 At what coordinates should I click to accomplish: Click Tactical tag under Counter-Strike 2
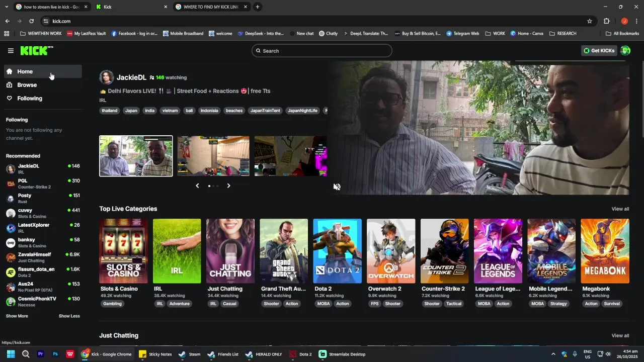pos(453,304)
